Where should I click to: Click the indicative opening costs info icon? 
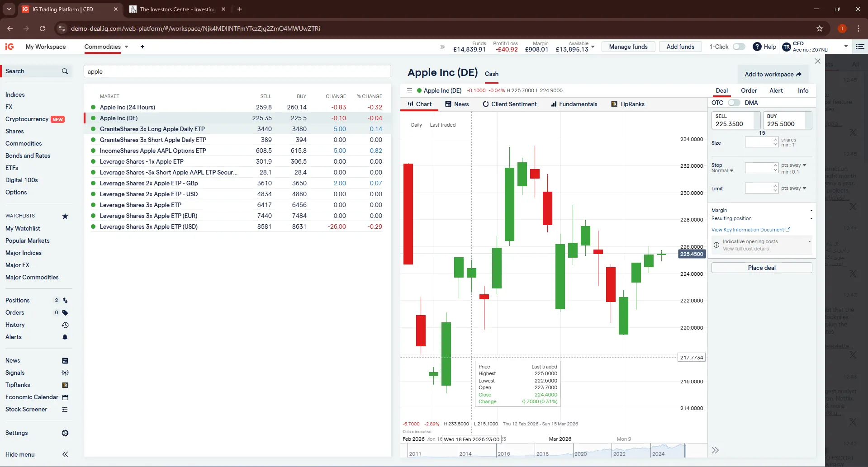tap(716, 245)
